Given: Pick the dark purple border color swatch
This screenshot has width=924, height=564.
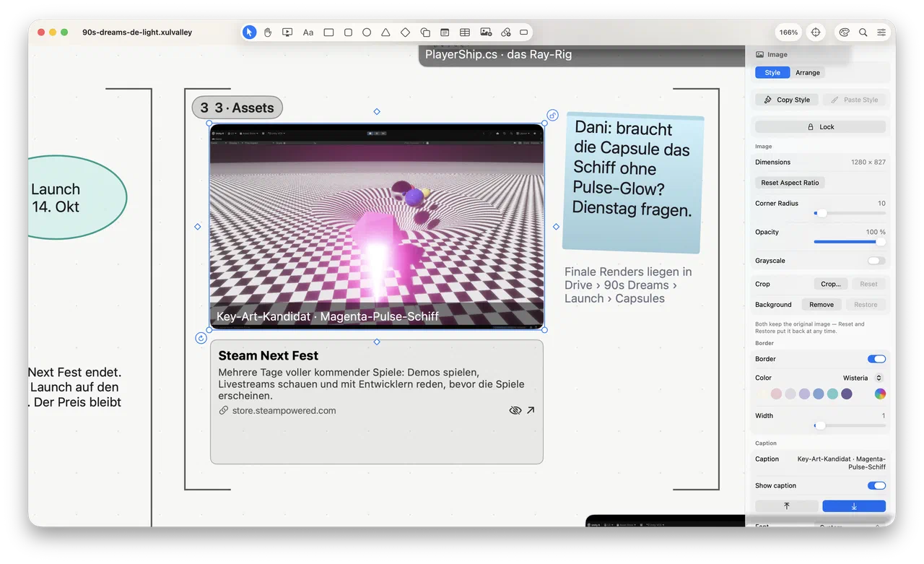Looking at the screenshot, I should coord(847,394).
